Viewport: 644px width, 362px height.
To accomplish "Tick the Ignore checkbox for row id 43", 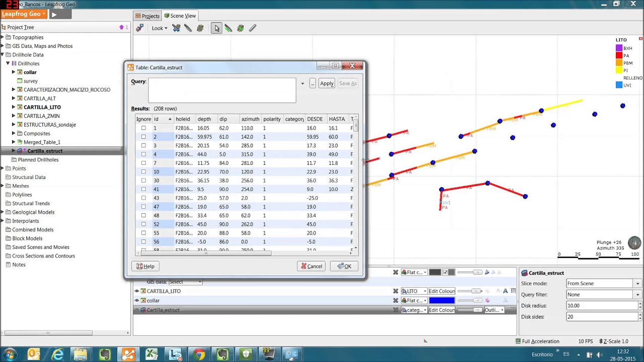I will (x=143, y=198).
